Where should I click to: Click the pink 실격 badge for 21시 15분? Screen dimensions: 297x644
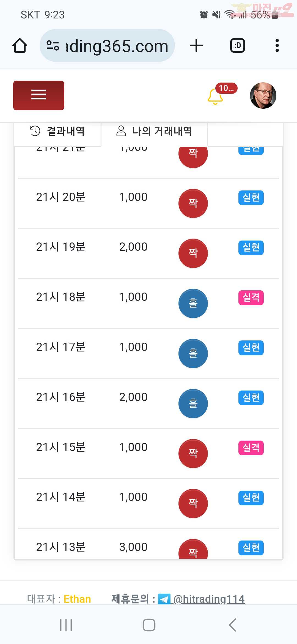point(251,448)
